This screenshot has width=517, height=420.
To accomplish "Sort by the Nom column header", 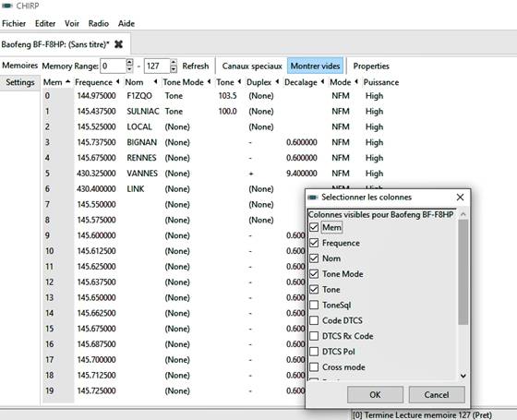I will (141, 82).
